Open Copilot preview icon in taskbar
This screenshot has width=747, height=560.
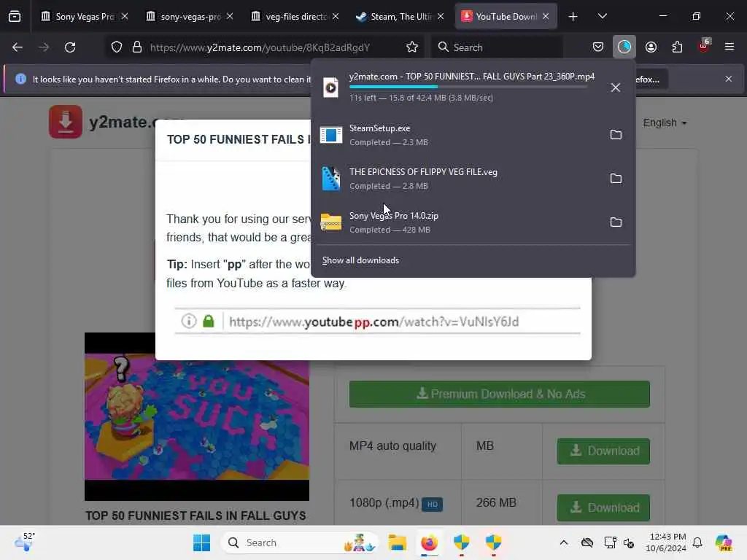(724, 542)
